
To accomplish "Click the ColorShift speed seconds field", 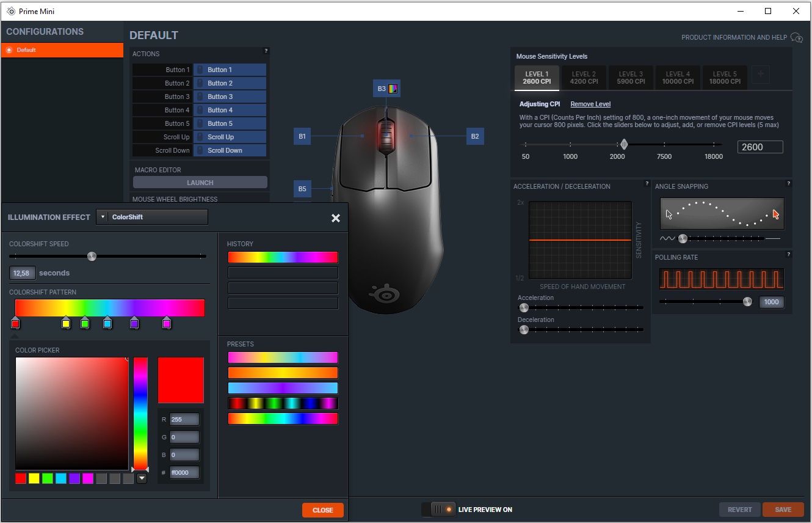I will click(x=22, y=273).
